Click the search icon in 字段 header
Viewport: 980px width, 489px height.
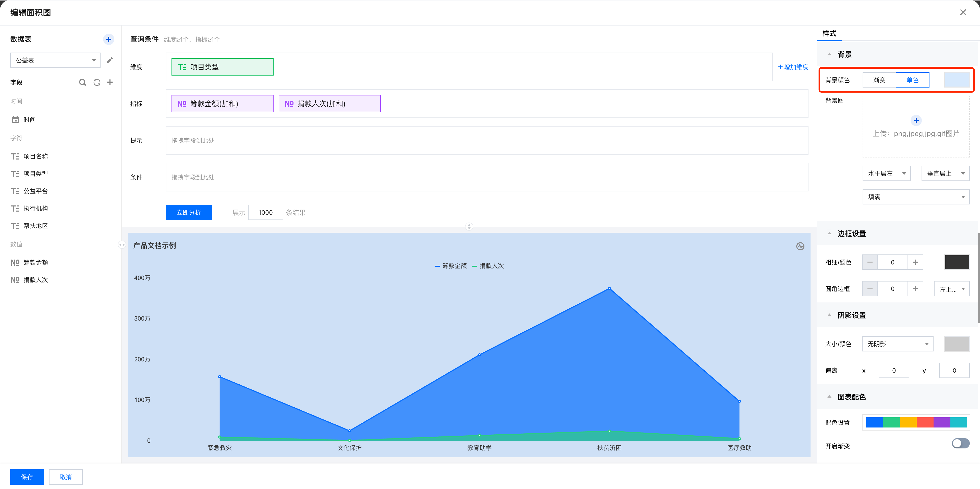(82, 82)
